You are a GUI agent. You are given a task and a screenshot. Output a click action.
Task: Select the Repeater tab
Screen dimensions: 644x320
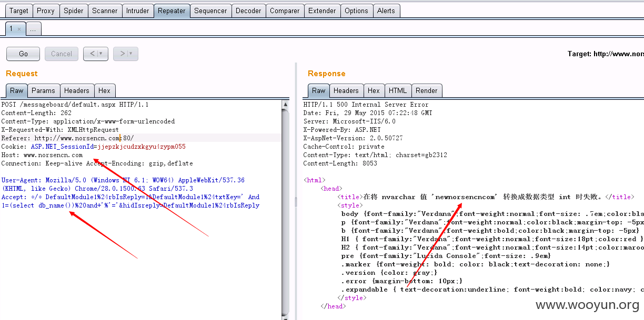172,11
